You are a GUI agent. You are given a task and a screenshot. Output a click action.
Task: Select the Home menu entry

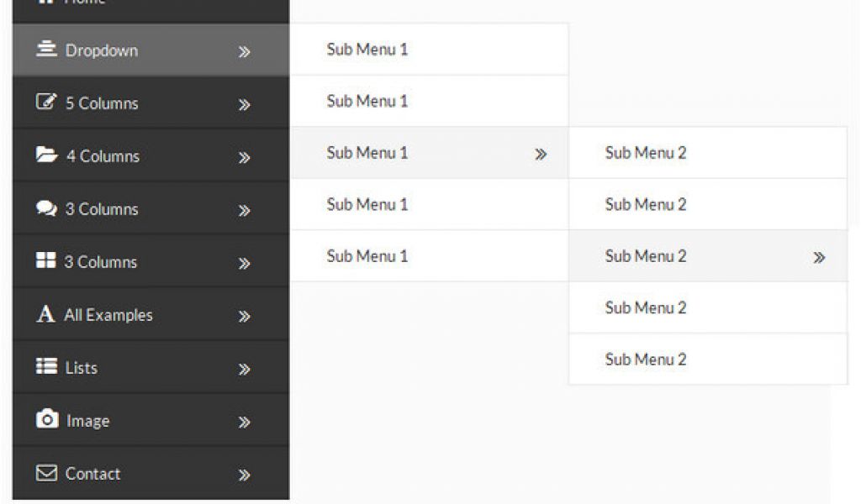(x=84, y=2)
